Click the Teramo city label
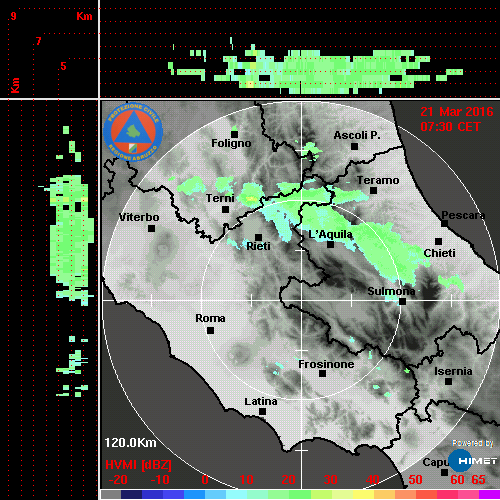This screenshot has height=500, width=500. (378, 180)
